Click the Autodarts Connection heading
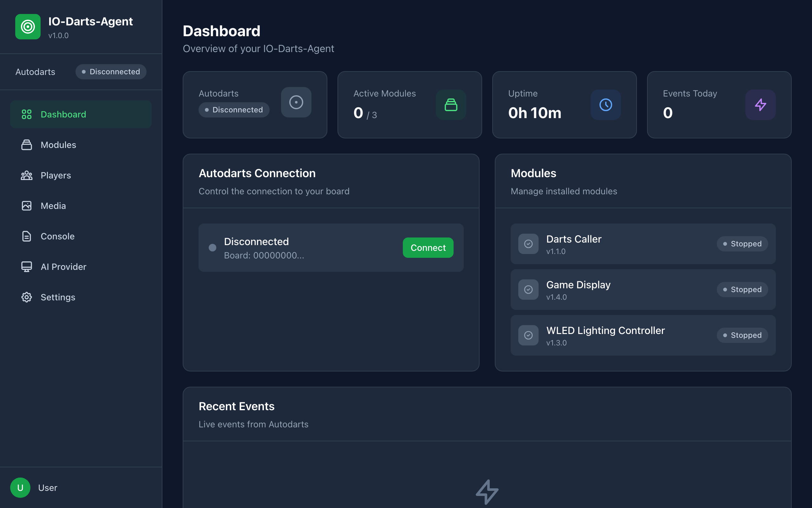 click(257, 173)
